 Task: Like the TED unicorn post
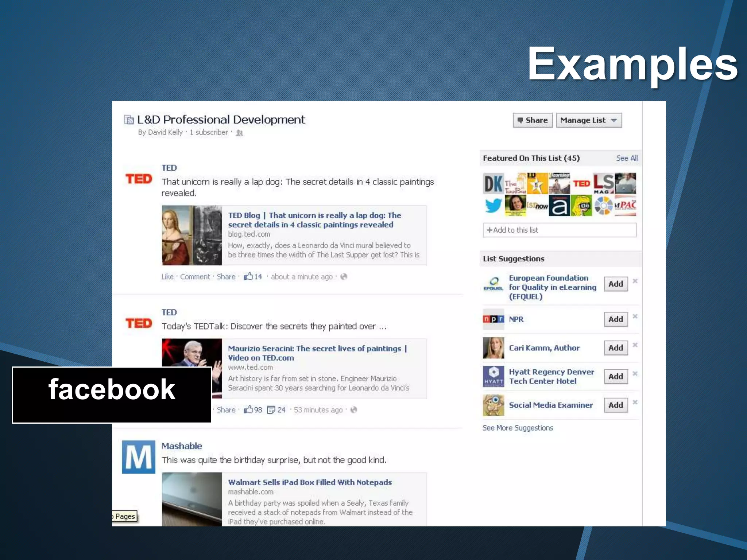167,277
